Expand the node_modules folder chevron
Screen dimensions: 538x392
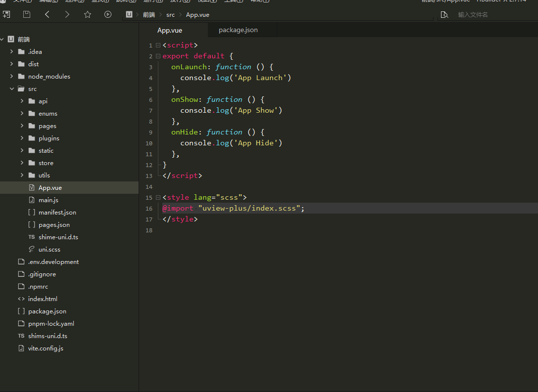[12, 76]
